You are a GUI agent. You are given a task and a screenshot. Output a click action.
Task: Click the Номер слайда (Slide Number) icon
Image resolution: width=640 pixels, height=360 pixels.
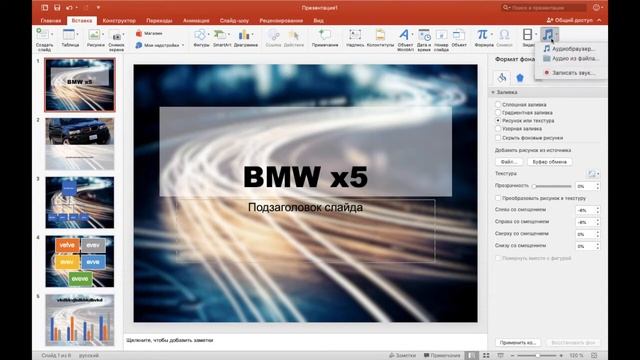pyautogui.click(x=441, y=35)
